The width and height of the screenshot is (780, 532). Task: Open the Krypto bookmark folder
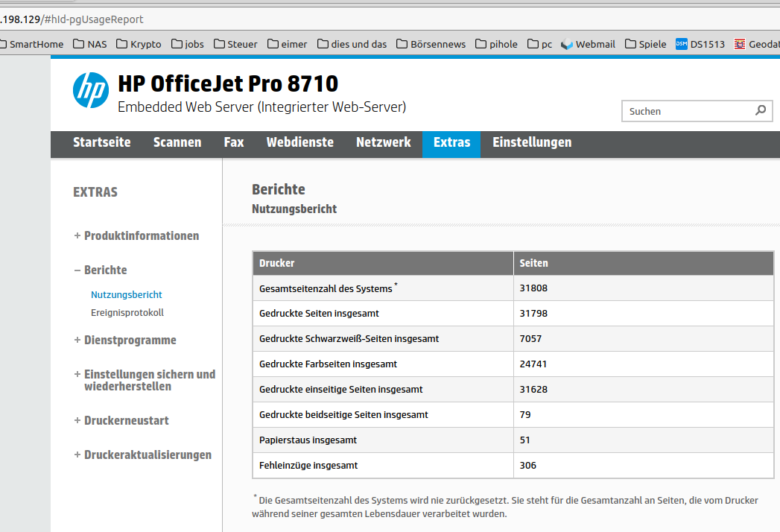coord(139,44)
